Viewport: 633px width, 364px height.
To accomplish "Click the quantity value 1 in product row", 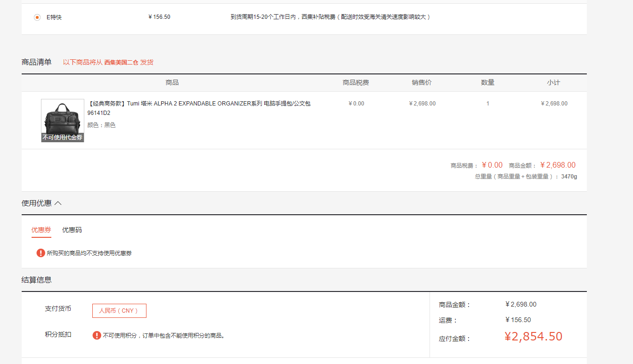I will point(488,103).
